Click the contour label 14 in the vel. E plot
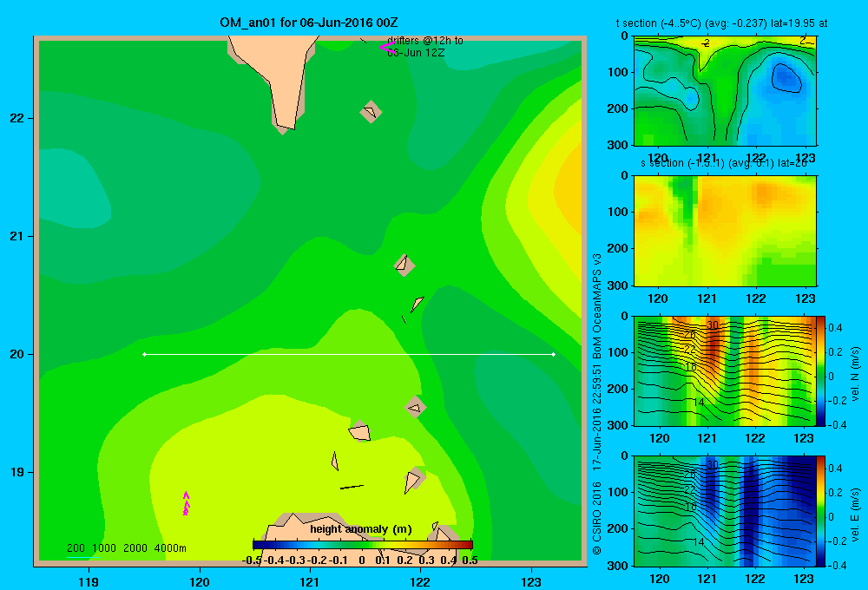The width and height of the screenshot is (868, 590). pyautogui.click(x=699, y=542)
